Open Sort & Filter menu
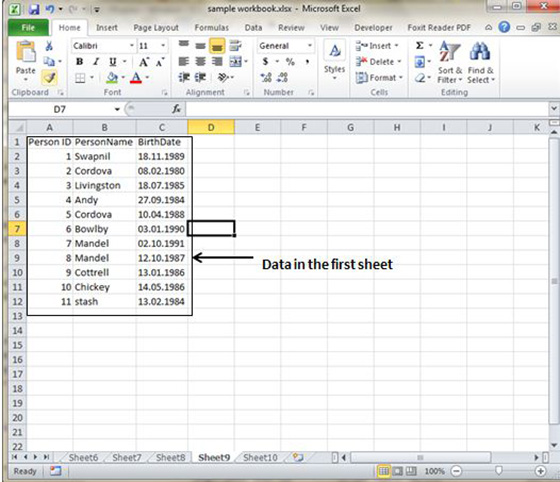 point(450,62)
